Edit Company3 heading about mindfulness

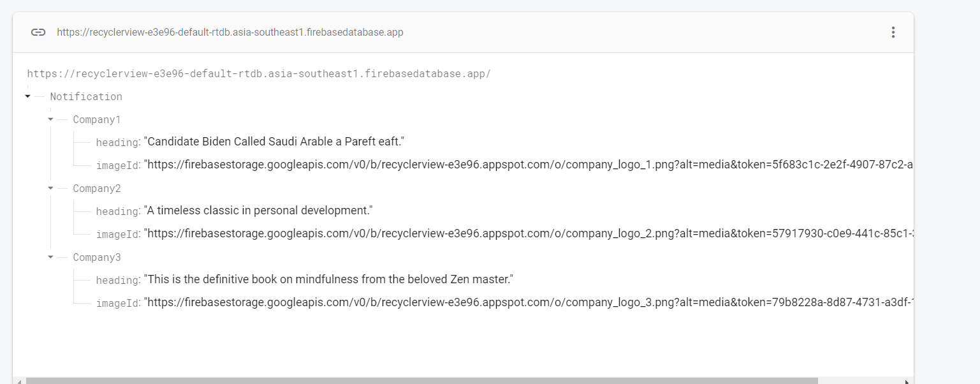pos(329,279)
